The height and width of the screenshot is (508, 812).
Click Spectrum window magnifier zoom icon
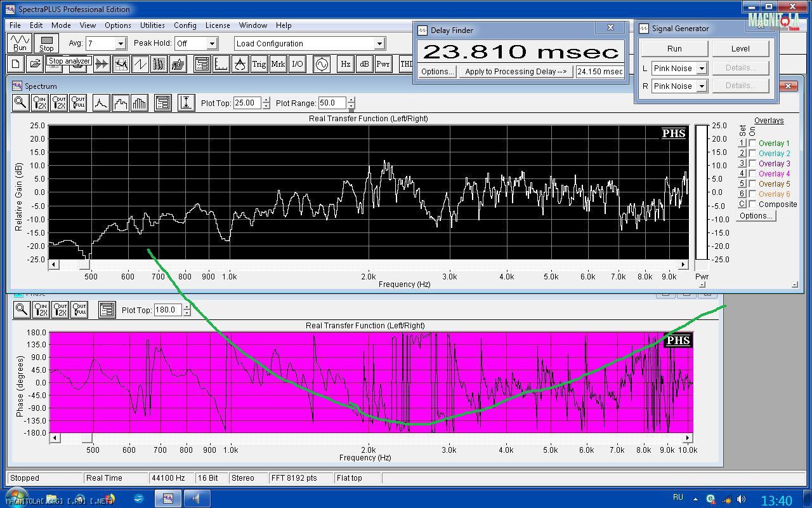tap(20, 103)
